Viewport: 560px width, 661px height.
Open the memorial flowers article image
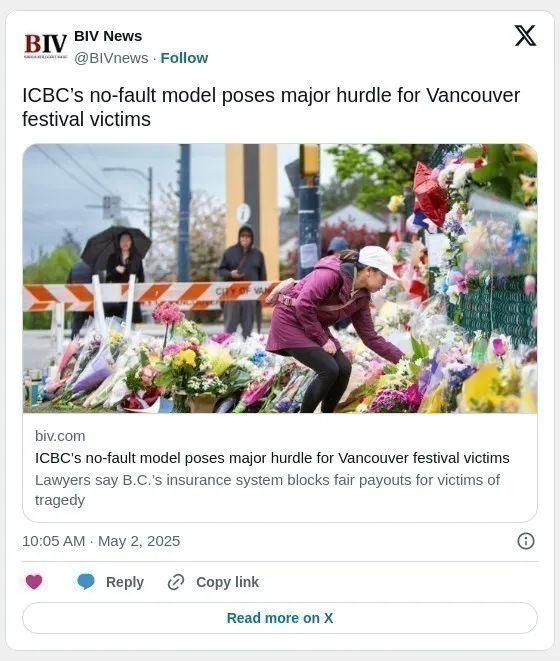click(x=280, y=278)
